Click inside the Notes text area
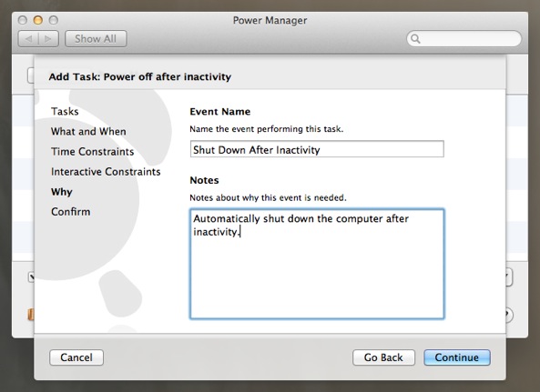Image resolution: width=540 pixels, height=392 pixels. click(x=317, y=264)
